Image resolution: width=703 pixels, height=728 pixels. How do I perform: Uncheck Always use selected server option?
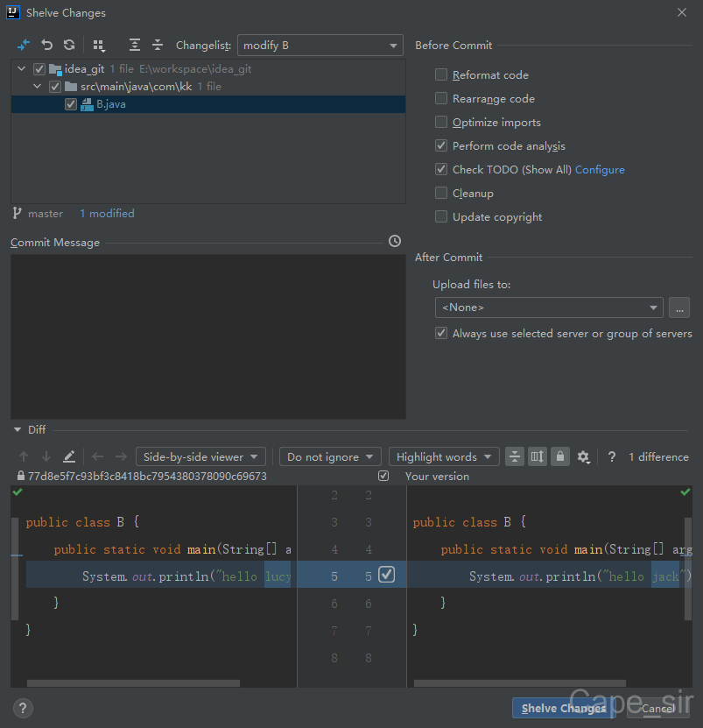pyautogui.click(x=441, y=334)
